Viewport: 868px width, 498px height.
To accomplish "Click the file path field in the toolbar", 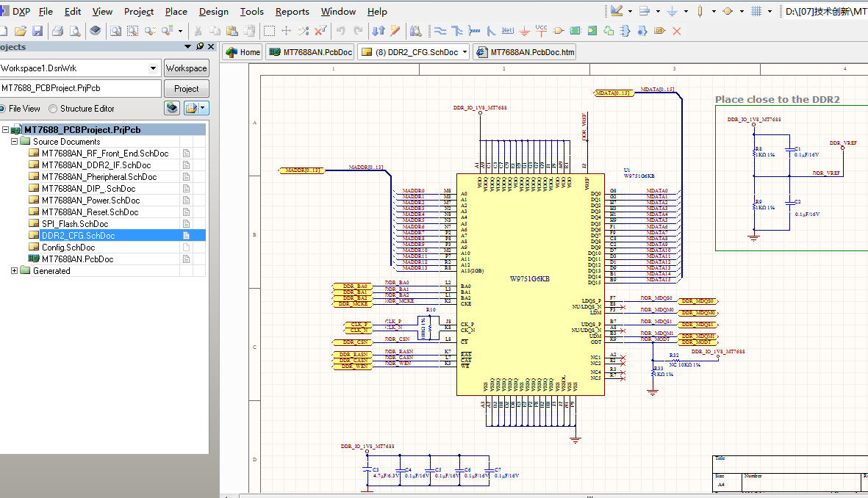I will click(825, 11).
